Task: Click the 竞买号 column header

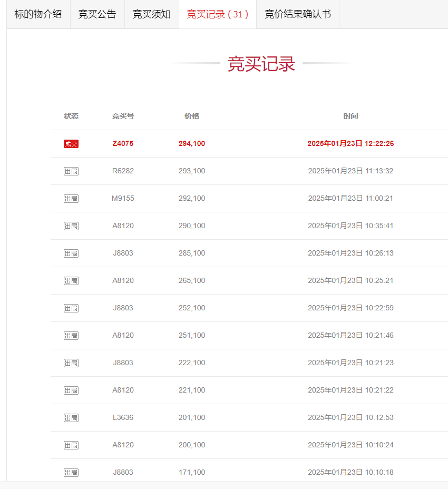Action: pos(123,116)
